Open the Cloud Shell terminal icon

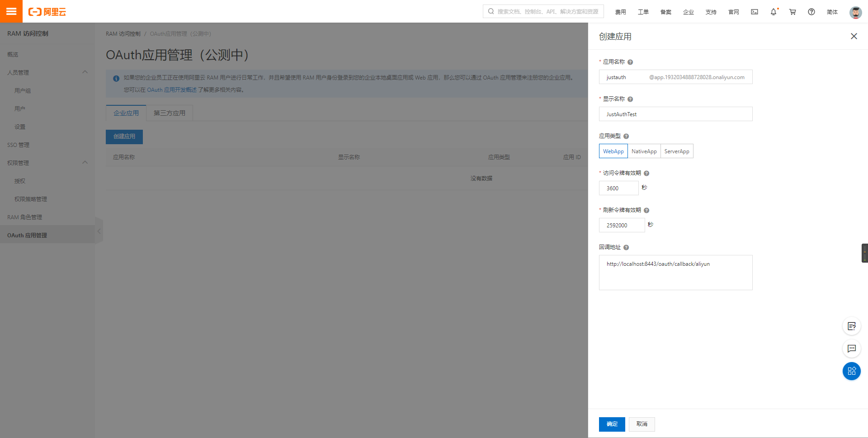pyautogui.click(x=755, y=12)
